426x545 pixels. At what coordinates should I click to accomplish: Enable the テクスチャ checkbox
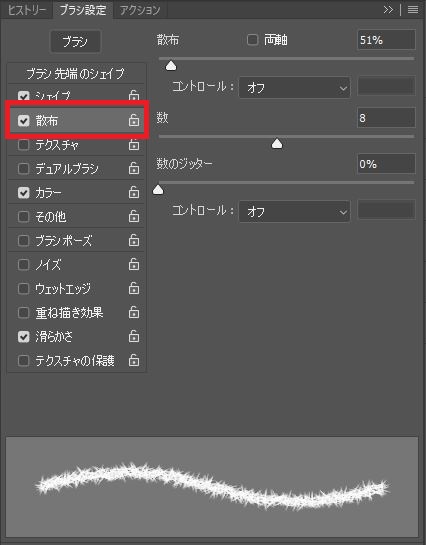(23, 144)
